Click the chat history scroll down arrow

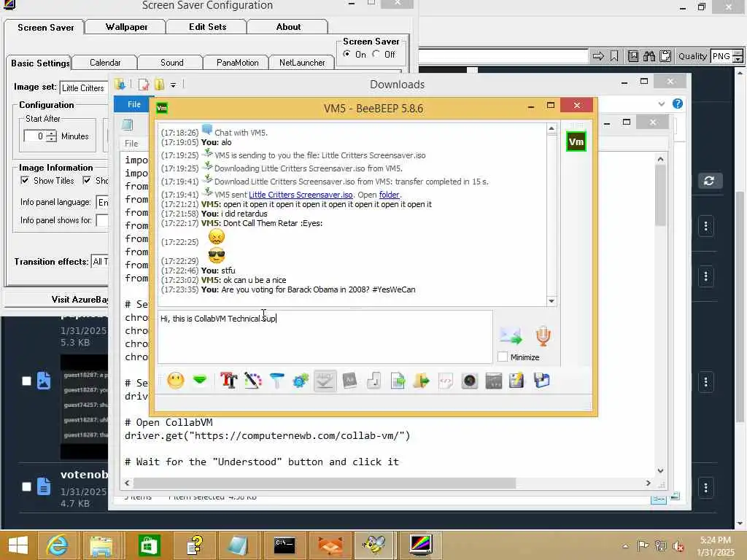tap(551, 301)
